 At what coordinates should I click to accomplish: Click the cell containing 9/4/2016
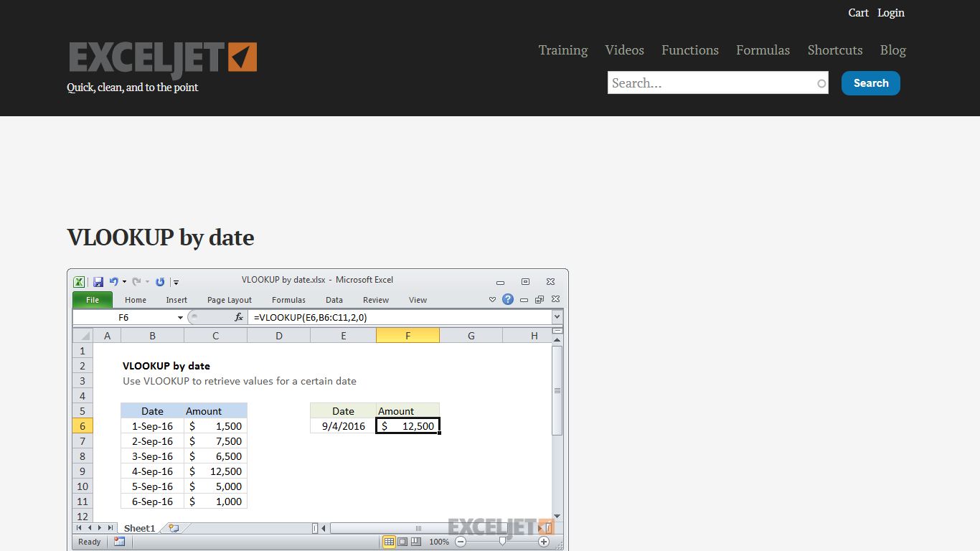coord(343,426)
